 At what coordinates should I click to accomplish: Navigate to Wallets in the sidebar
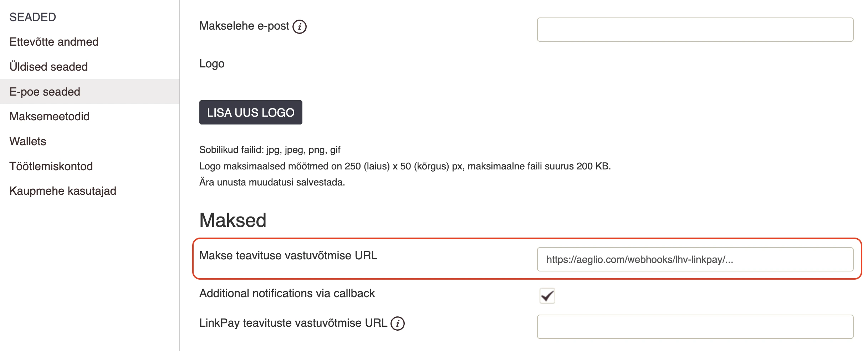(x=28, y=141)
